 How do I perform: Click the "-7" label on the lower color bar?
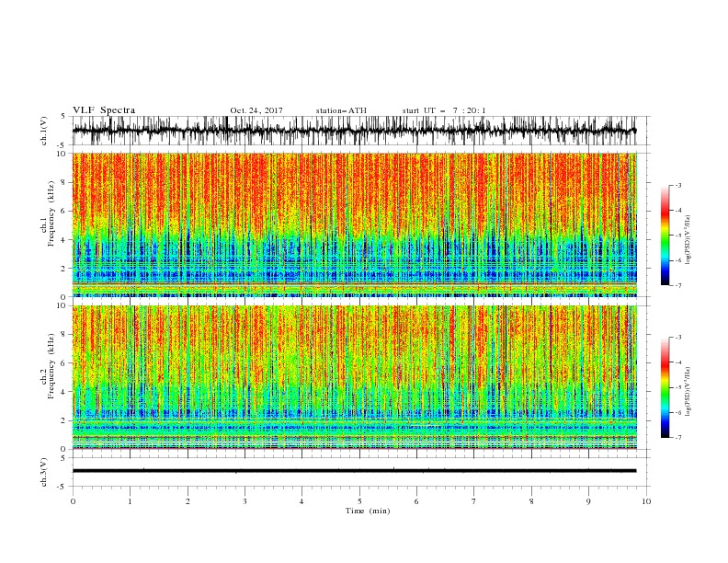tap(678, 438)
